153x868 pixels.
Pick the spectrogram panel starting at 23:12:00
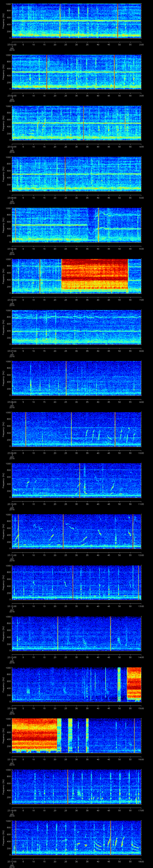(x=76, y=583)
